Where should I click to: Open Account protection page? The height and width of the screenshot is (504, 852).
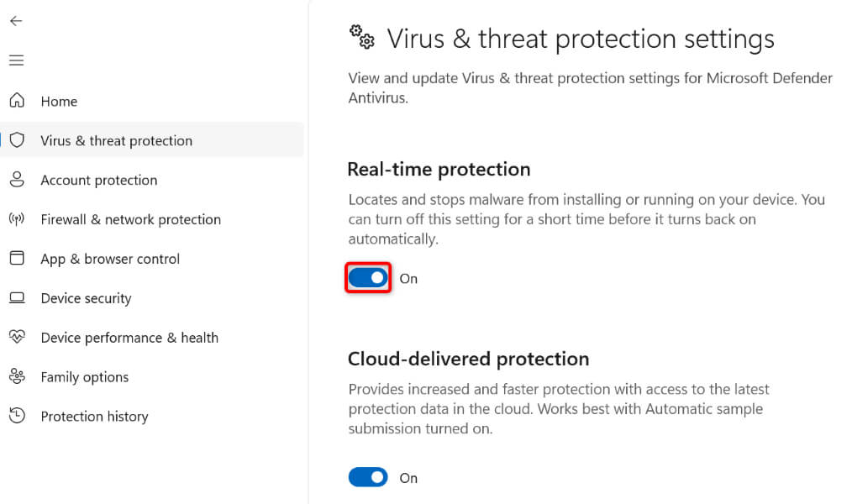pos(98,181)
